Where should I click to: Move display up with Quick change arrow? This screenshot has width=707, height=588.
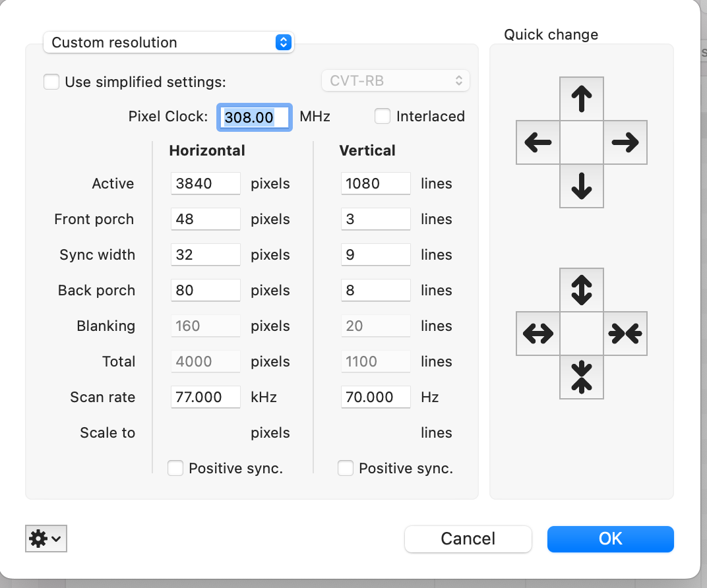(581, 99)
